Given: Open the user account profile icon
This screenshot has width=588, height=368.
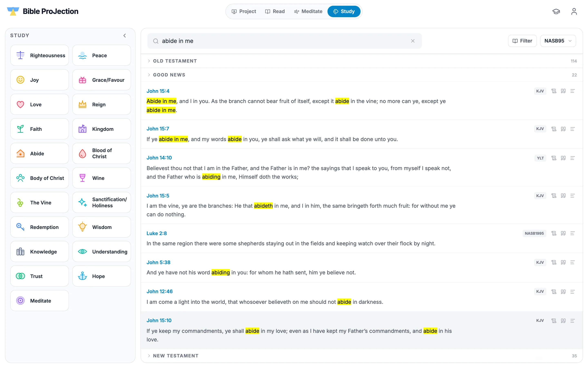Looking at the screenshot, I should pos(574,11).
